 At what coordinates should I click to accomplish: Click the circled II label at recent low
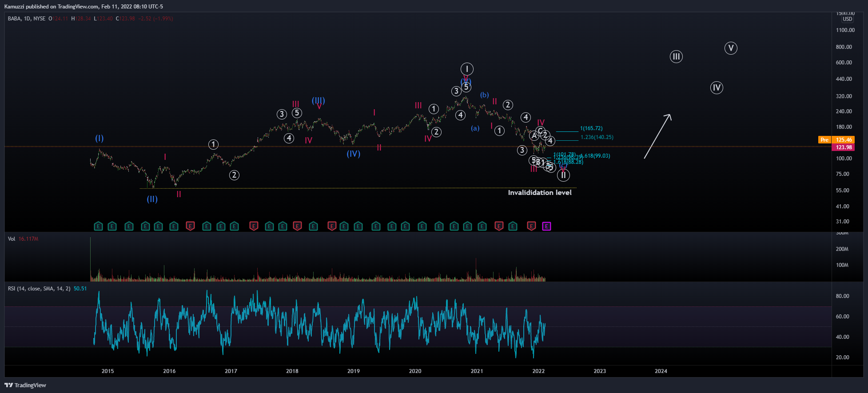563,175
